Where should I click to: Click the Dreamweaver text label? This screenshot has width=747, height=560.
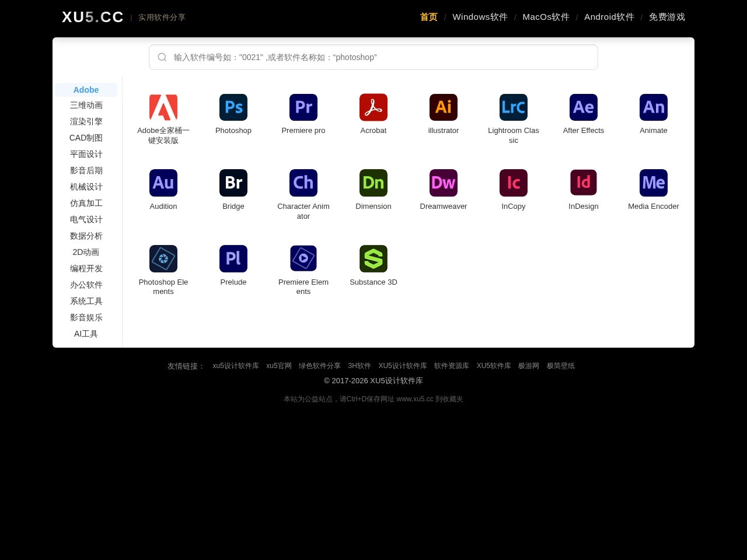(444, 206)
